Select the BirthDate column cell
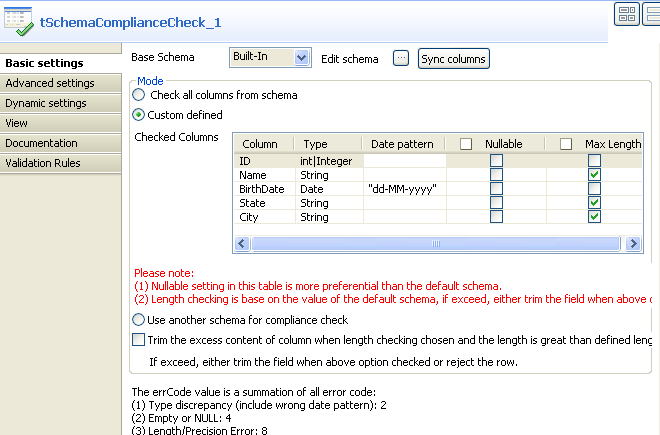 [x=265, y=189]
